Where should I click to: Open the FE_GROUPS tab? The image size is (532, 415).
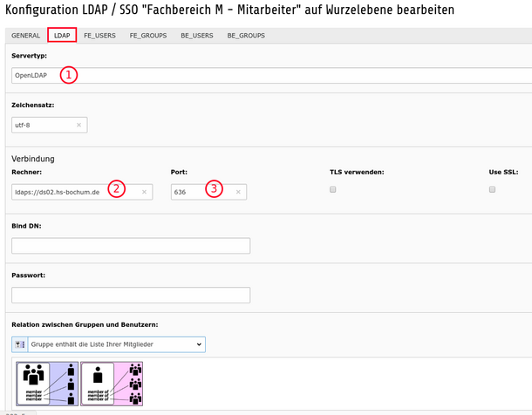148,36
